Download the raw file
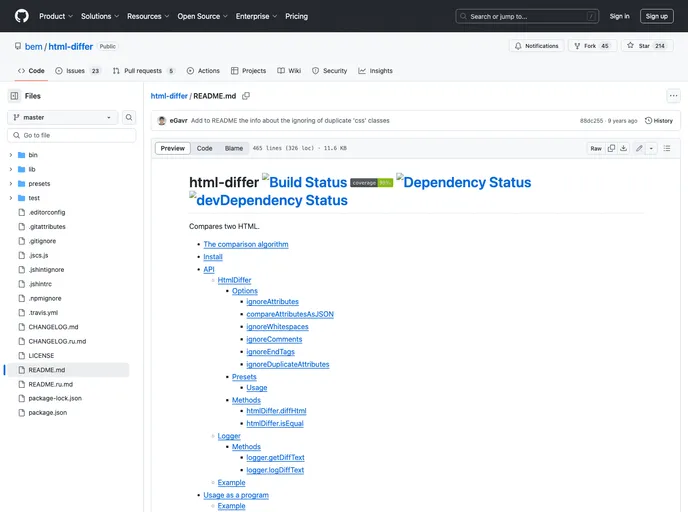This screenshot has width=688, height=512. point(624,148)
